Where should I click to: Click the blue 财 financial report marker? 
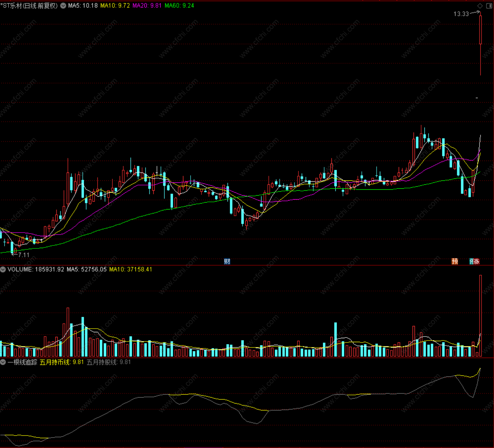point(227,261)
